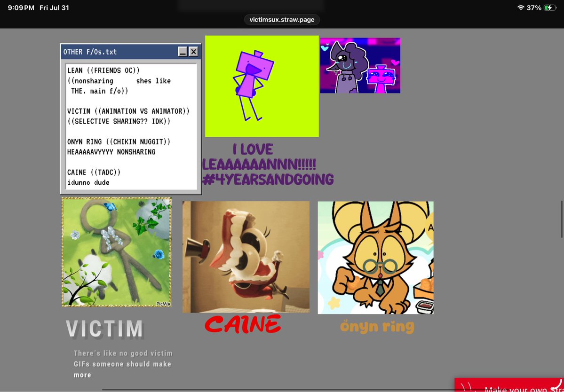Click the large VICTIM heading

pyautogui.click(x=105, y=329)
